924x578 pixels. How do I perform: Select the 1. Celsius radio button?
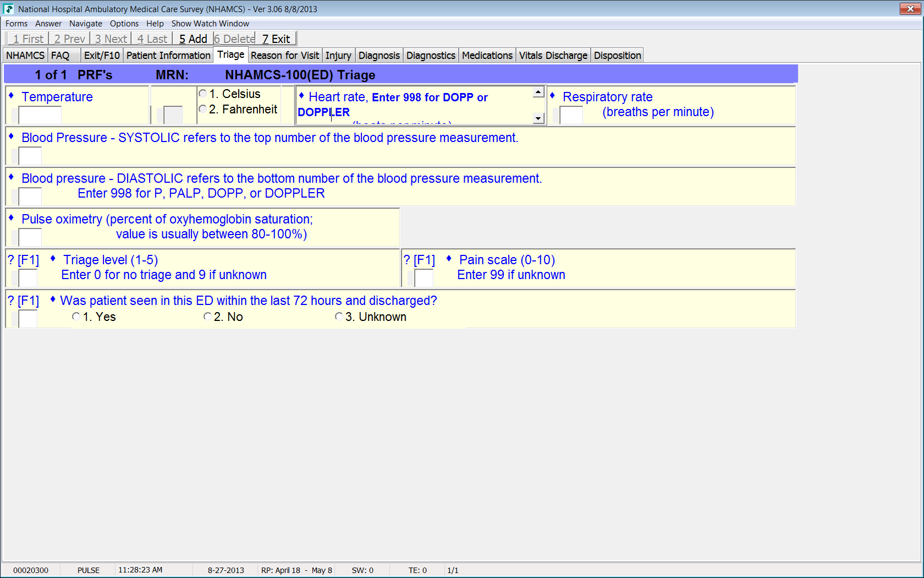pyautogui.click(x=203, y=94)
